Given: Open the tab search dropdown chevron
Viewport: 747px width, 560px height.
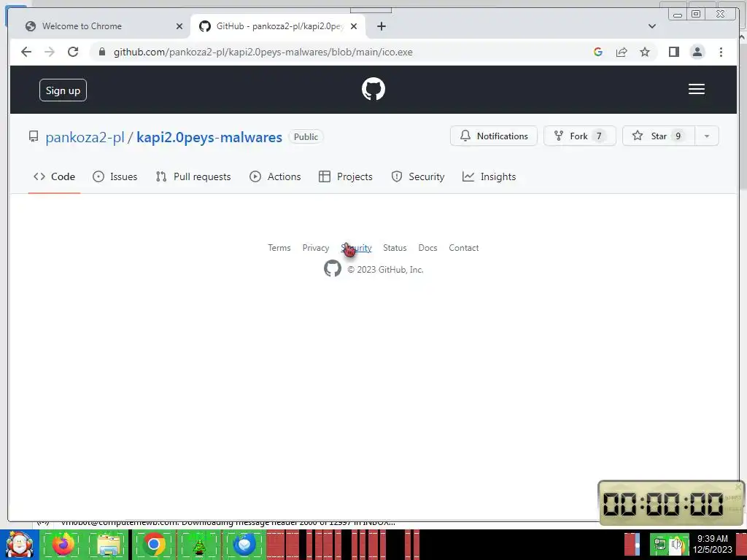Looking at the screenshot, I should [652, 26].
